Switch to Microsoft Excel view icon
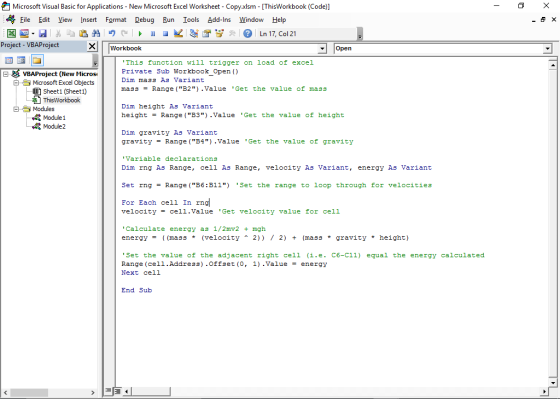 click(11, 34)
